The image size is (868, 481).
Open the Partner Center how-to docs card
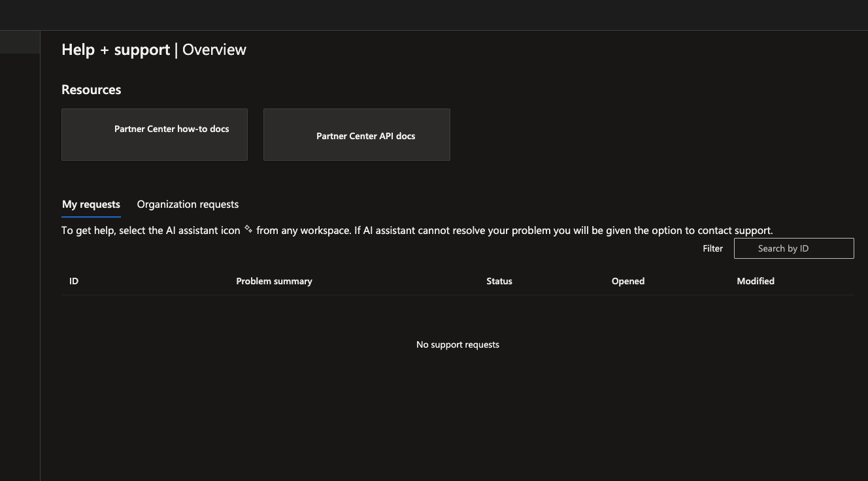click(154, 135)
